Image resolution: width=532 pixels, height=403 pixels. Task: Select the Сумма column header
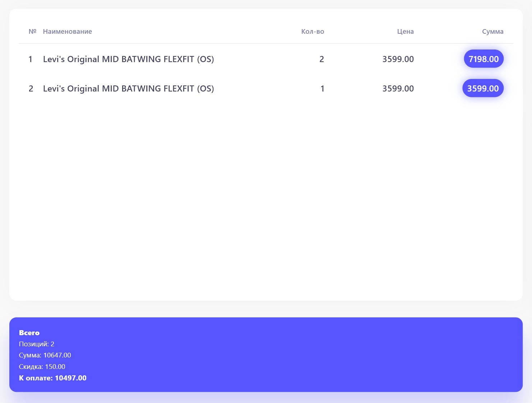tap(492, 32)
